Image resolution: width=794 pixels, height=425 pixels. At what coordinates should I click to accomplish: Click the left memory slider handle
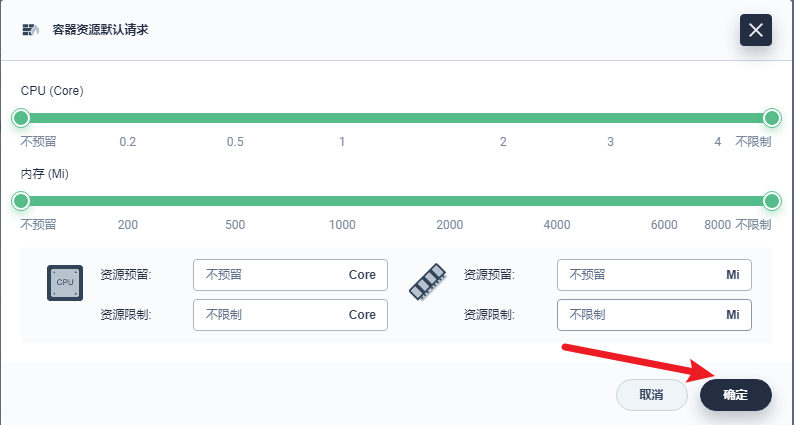[x=21, y=201]
